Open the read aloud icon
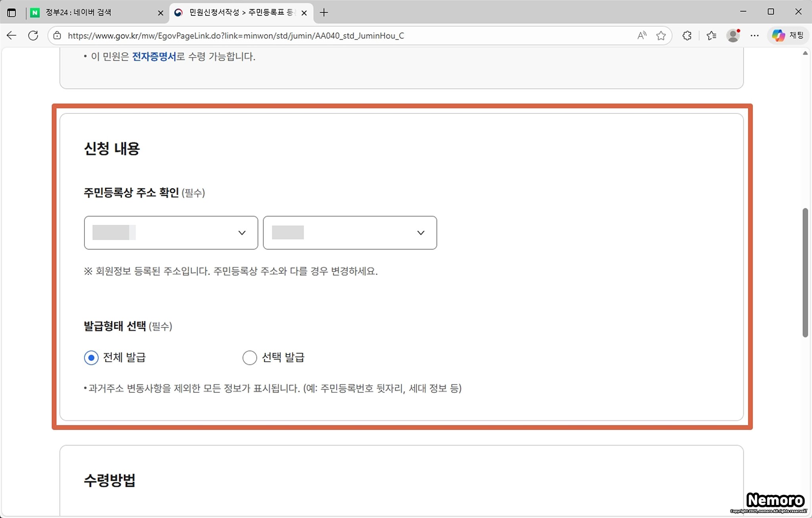The image size is (812, 518). [x=642, y=36]
